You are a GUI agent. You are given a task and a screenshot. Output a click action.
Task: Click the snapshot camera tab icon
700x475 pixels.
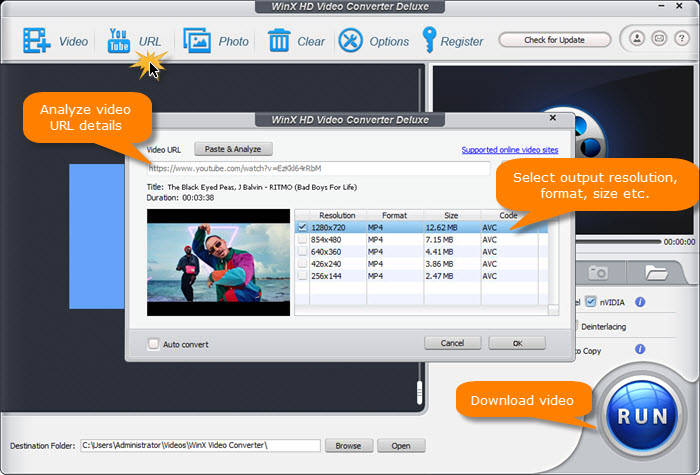click(599, 272)
